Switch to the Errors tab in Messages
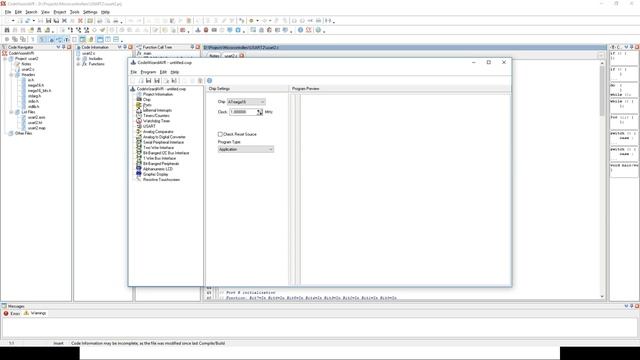 coord(12,313)
